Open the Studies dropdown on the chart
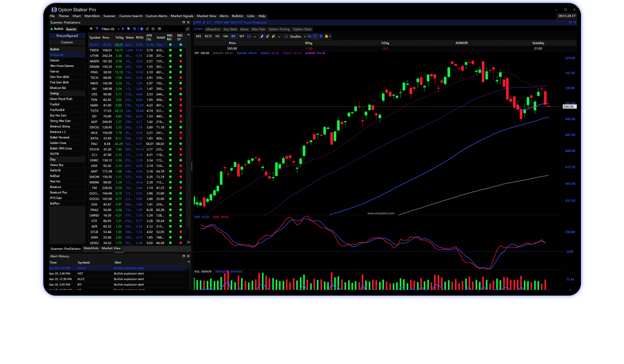Screen dimensions: 624x364 pyautogui.click(x=295, y=36)
